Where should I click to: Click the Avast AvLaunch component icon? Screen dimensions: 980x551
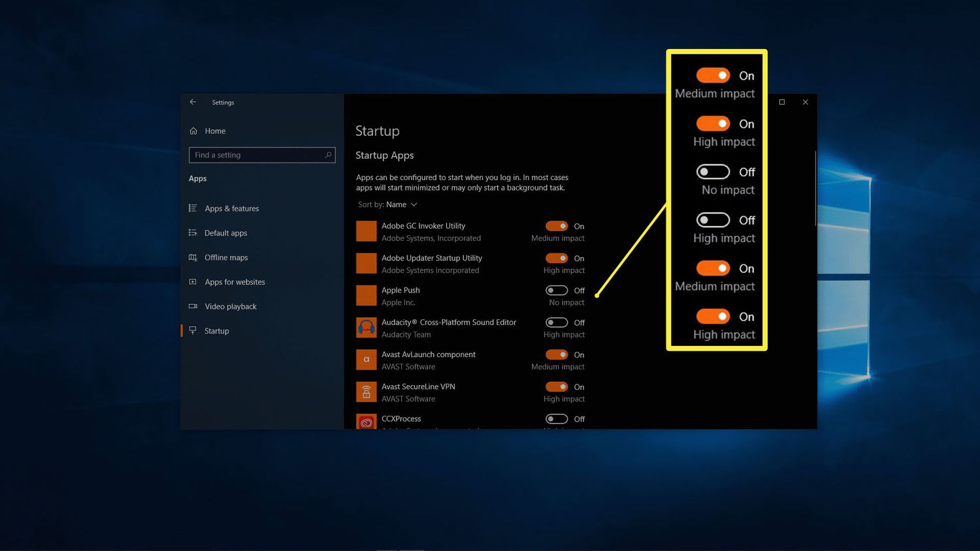point(366,359)
